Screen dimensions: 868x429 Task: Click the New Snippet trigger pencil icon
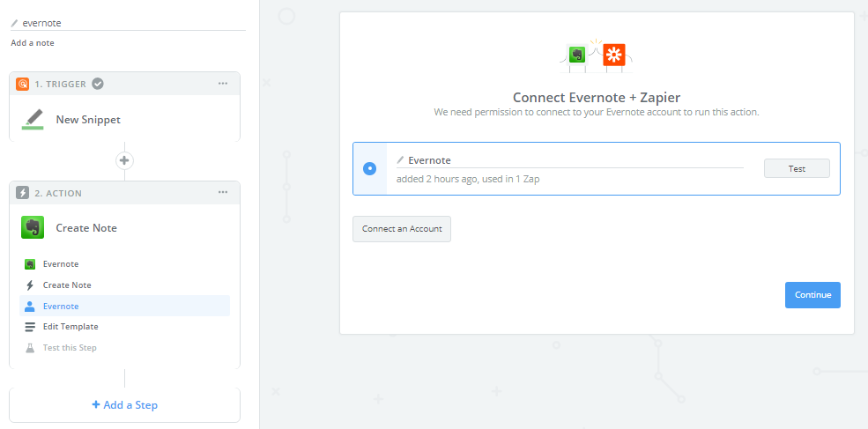coord(33,119)
